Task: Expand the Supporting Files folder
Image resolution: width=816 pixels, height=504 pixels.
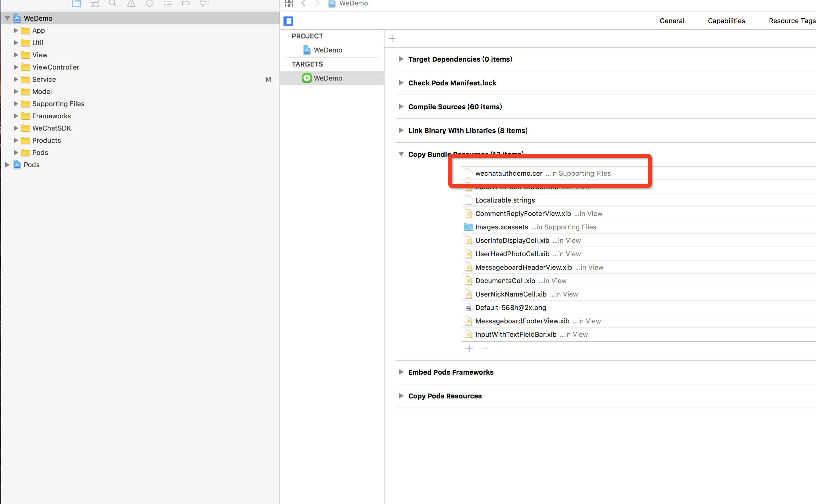Action: [15, 104]
